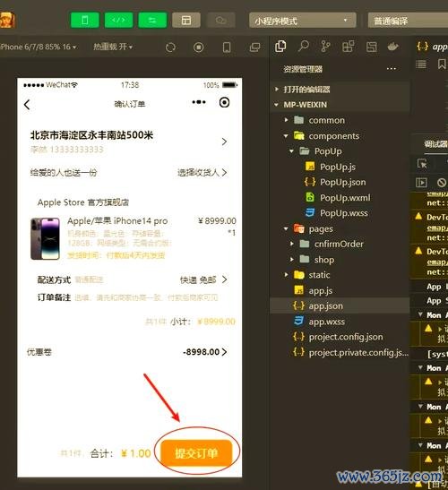The height and width of the screenshot is (490, 448).
Task: Click the user avatar in toolbar
Action: click(x=7, y=20)
